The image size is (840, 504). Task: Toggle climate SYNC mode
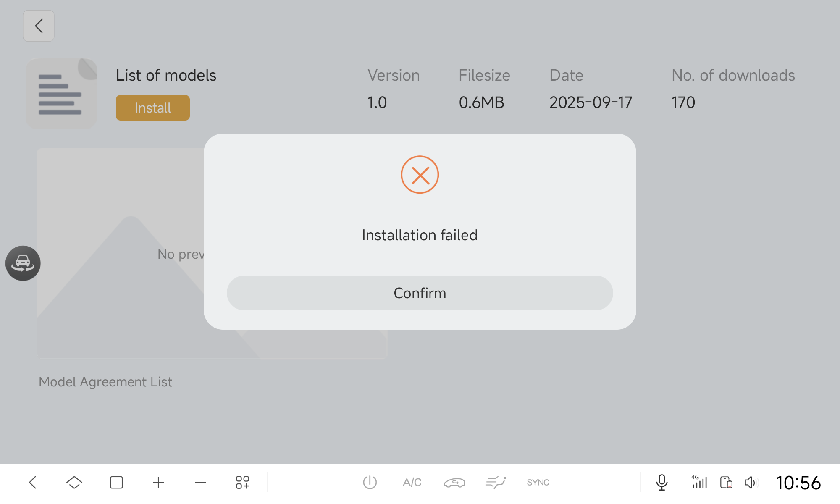538,482
